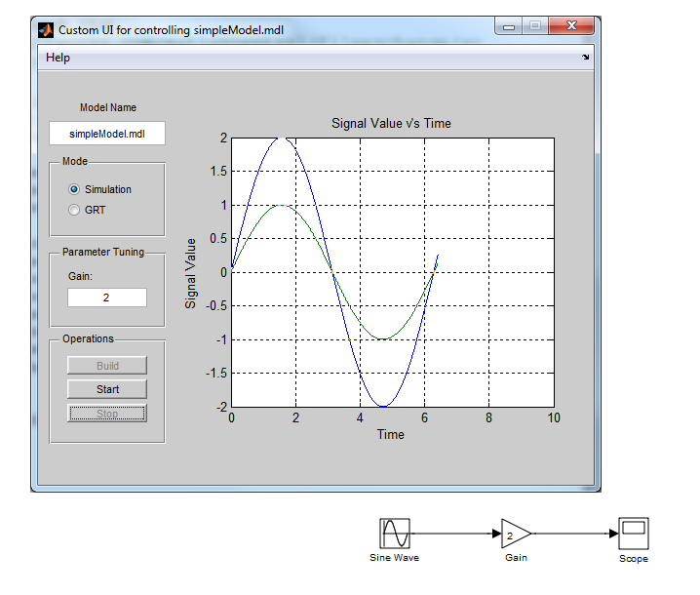The height and width of the screenshot is (595, 700).
Task: Click the disabled Build button
Action: coord(107,366)
